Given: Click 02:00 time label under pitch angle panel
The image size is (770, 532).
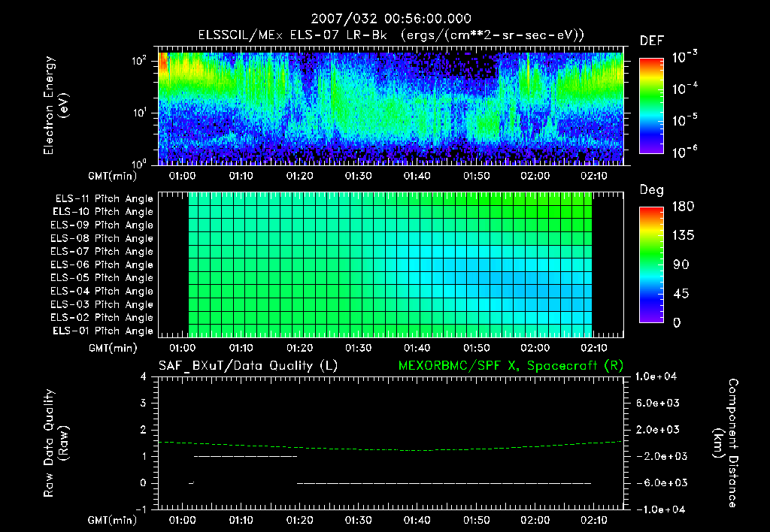Looking at the screenshot, I should [x=535, y=348].
